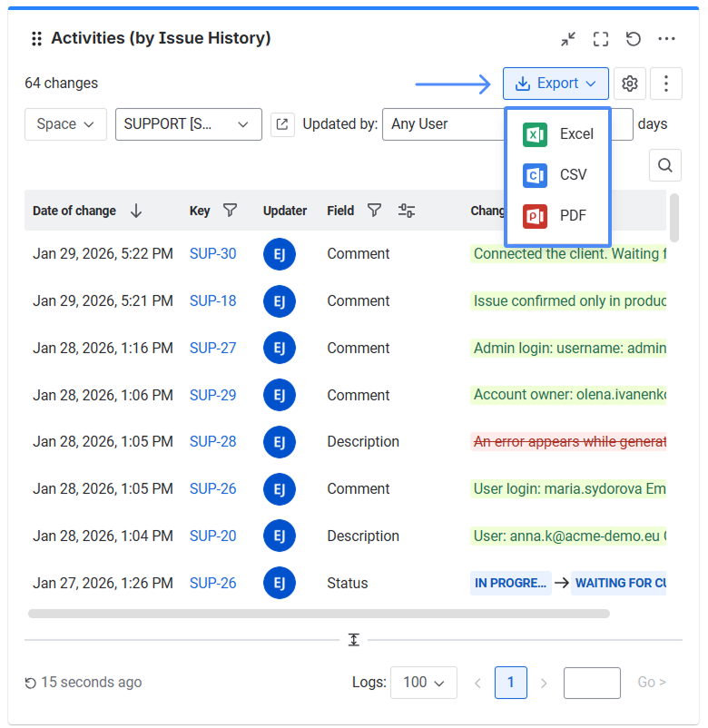The height and width of the screenshot is (728, 708).
Task: Click 'Jan 27, 2026, 1:26 PM' date
Action: (103, 584)
